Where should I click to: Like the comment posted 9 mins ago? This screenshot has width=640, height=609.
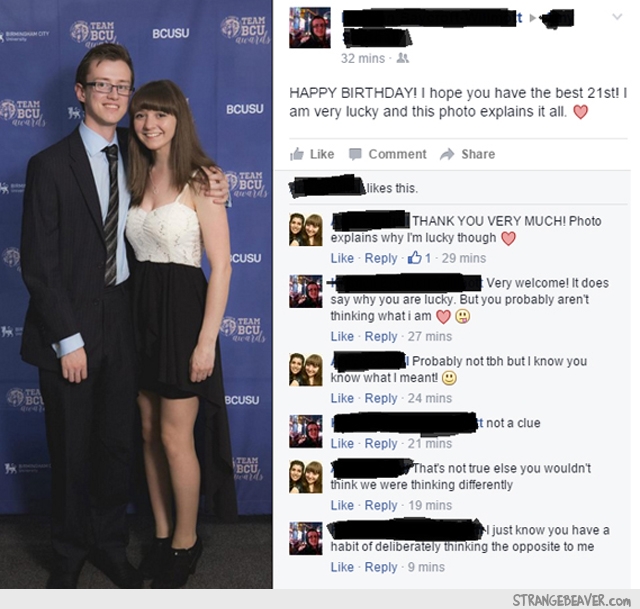(x=342, y=567)
